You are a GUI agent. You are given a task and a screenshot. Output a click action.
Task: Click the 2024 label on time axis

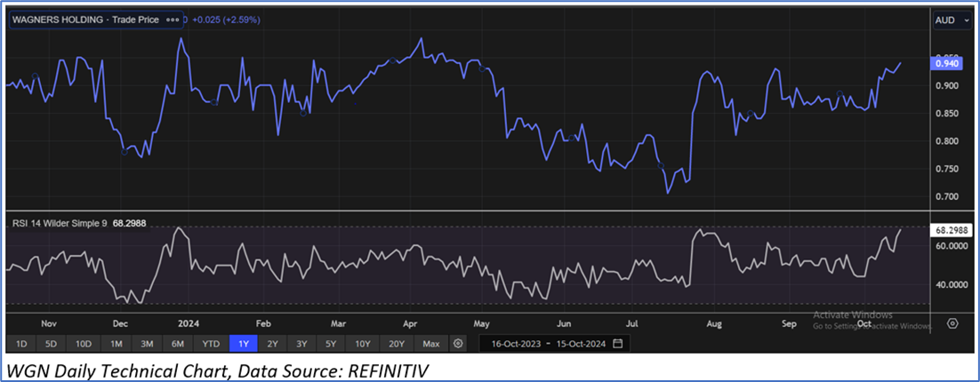click(x=188, y=324)
